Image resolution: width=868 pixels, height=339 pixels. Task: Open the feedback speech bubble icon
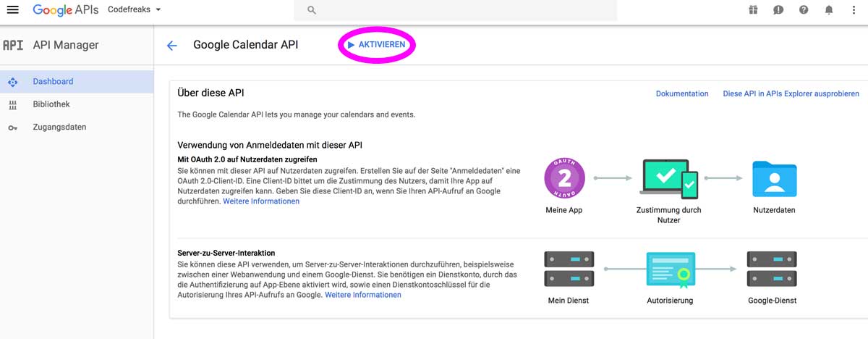[x=778, y=9]
